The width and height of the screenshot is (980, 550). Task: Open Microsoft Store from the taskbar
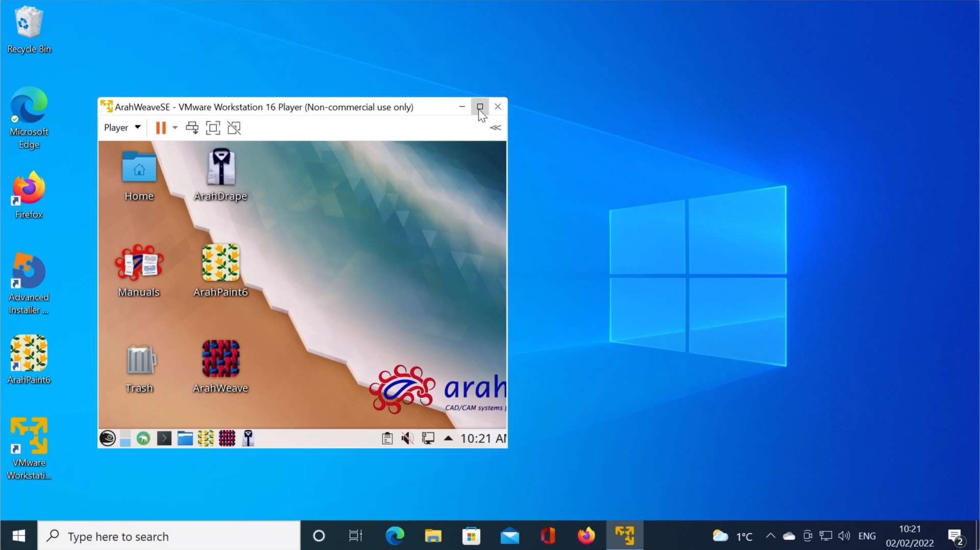click(x=471, y=536)
